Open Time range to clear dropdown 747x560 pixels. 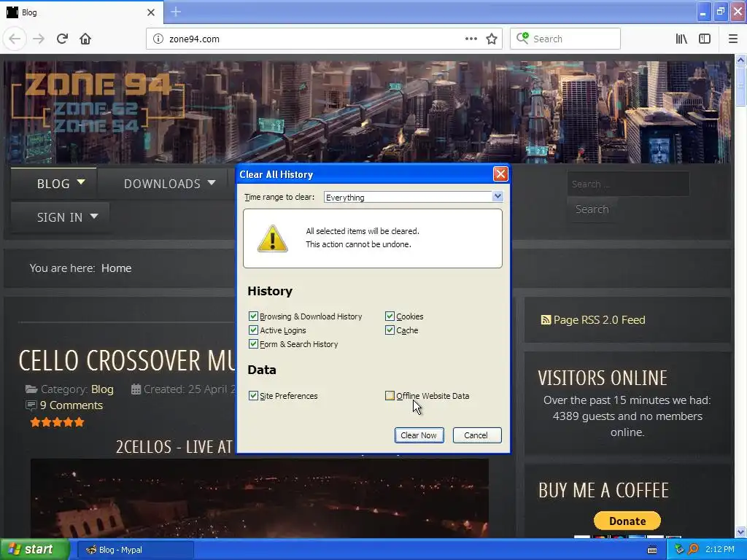(x=413, y=197)
